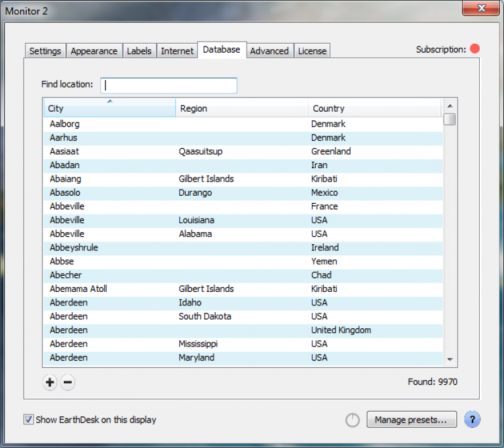Pick the Abbeyshrule row
This screenshot has width=504, height=448.
click(243, 248)
